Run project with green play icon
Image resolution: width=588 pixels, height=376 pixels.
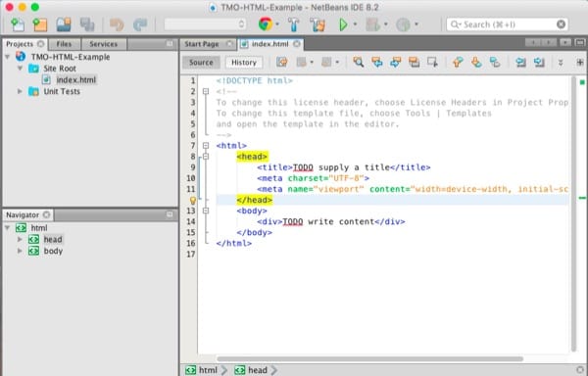343,24
